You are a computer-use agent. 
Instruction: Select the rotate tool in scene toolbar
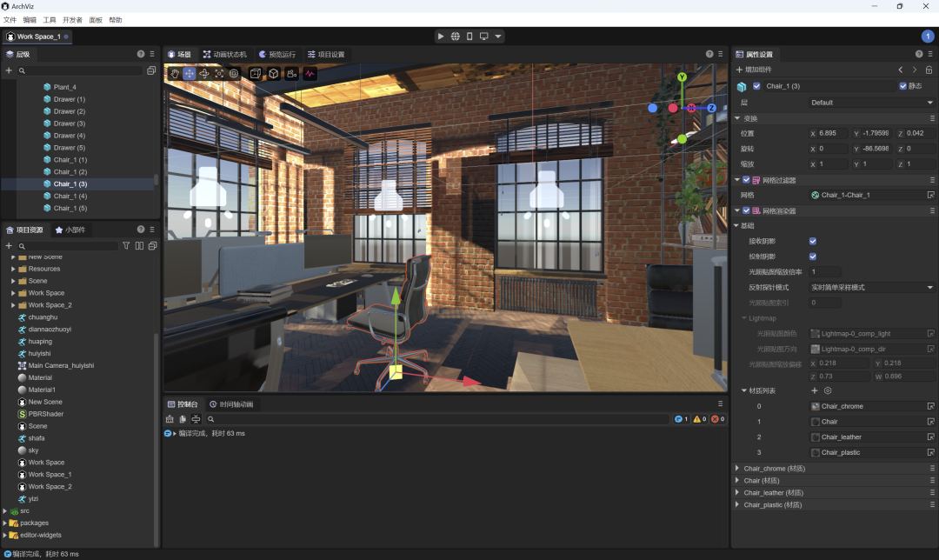coord(204,74)
